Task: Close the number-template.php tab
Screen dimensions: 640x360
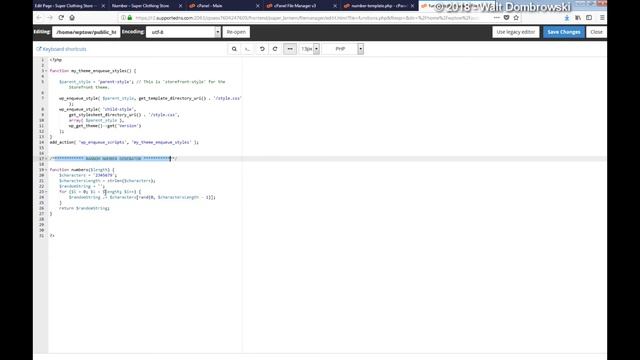Action: [x=412, y=6]
